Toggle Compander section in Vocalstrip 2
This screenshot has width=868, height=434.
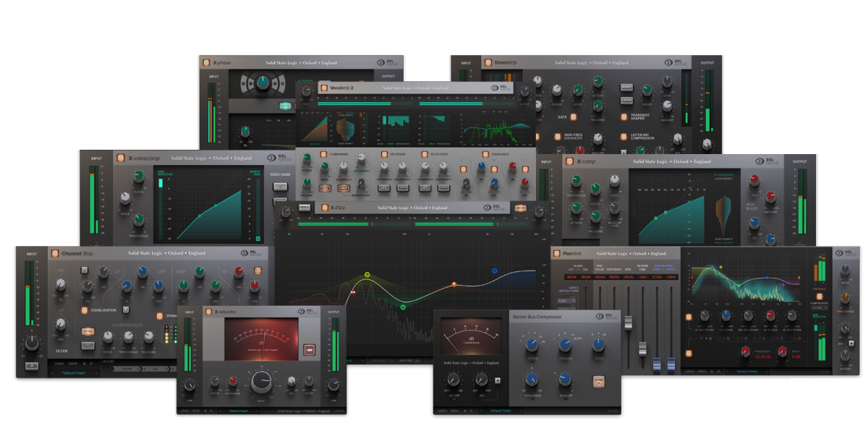323,154
